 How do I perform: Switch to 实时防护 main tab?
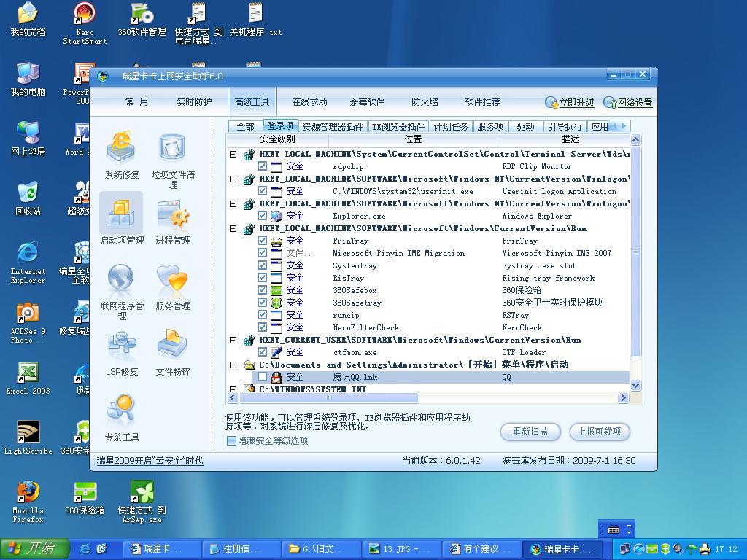194,102
